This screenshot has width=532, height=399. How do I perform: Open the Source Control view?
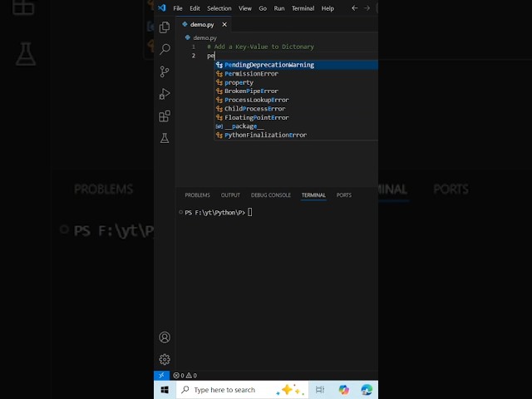click(165, 71)
